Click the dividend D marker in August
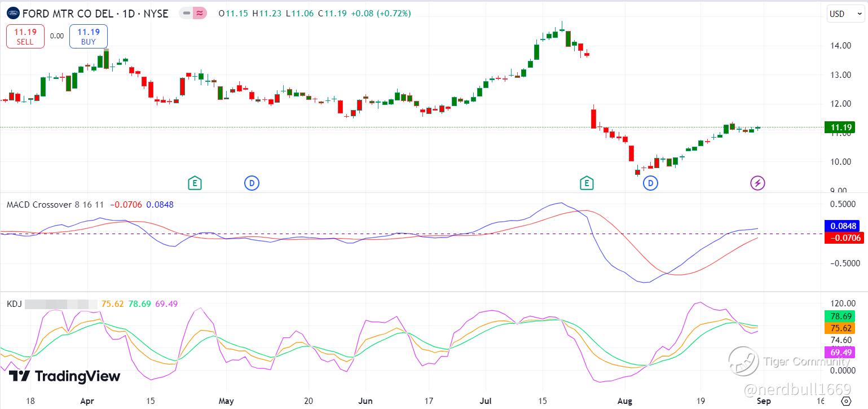This screenshot has width=868, height=409. pos(650,183)
